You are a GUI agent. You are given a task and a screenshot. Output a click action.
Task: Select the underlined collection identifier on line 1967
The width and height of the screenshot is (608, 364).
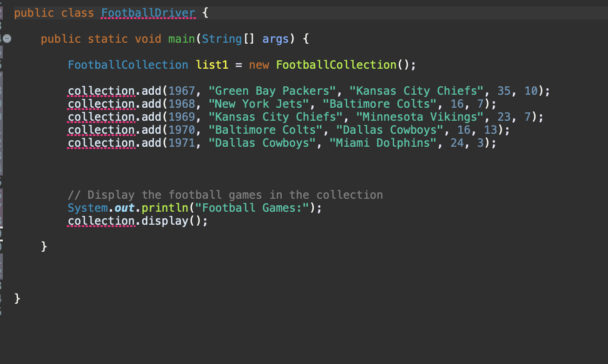pos(100,91)
